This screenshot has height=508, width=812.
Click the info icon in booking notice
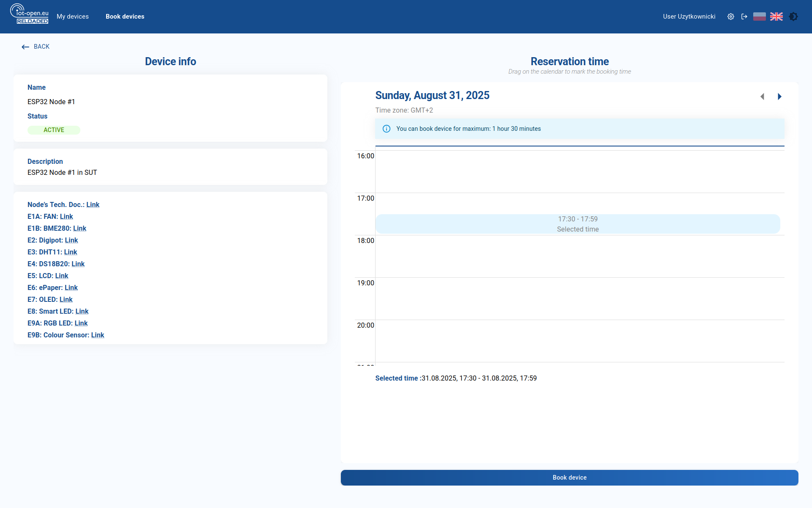click(x=387, y=129)
